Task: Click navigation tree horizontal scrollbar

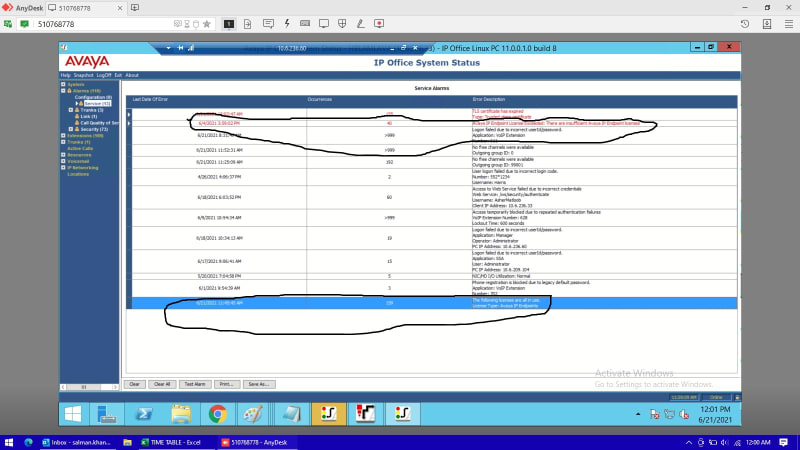Action: point(89,387)
